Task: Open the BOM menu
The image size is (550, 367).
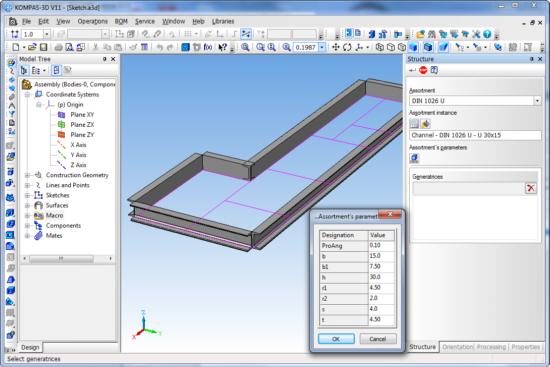Action: (121, 21)
